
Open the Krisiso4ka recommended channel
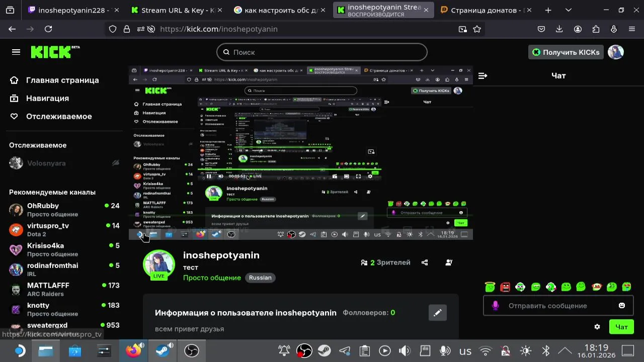[x=64, y=249]
